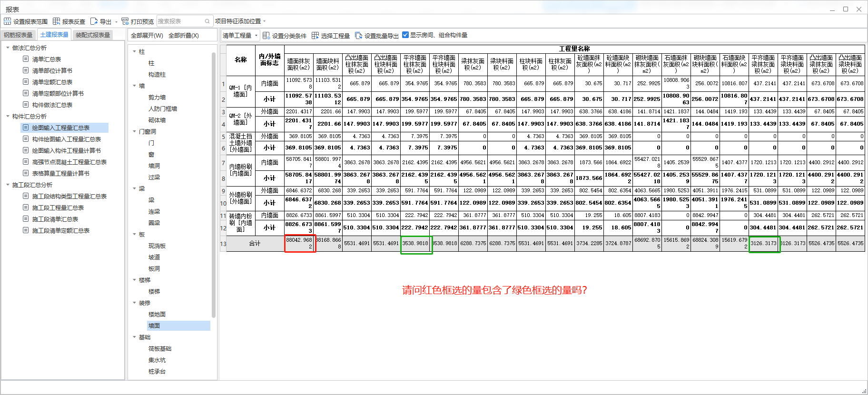Click the document icon beside 施工段清单定额汇总表
The image size is (868, 395).
click(x=26, y=230)
